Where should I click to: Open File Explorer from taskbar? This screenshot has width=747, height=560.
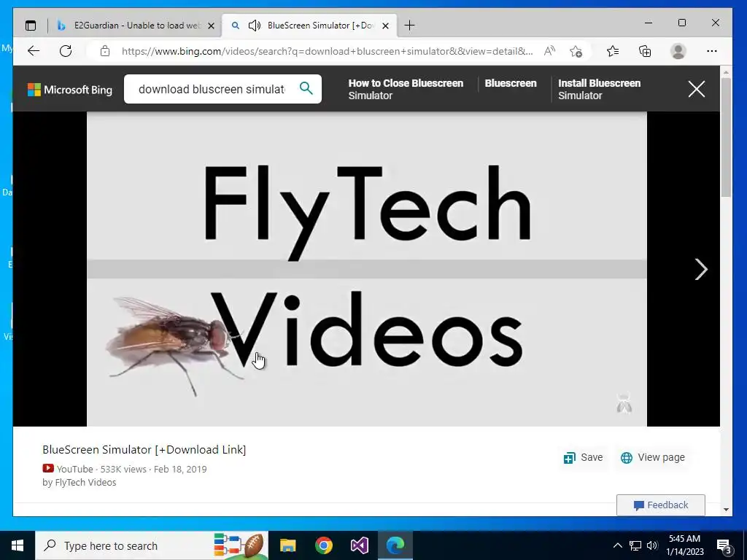click(x=287, y=545)
